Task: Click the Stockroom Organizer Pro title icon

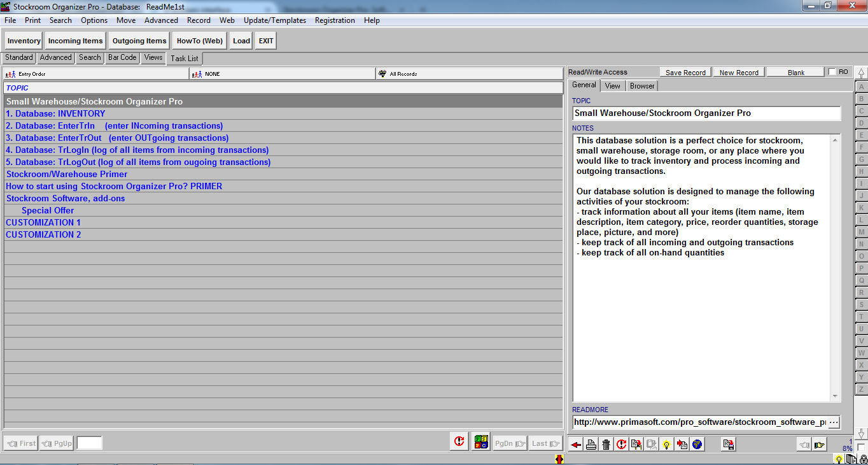Action: point(6,6)
